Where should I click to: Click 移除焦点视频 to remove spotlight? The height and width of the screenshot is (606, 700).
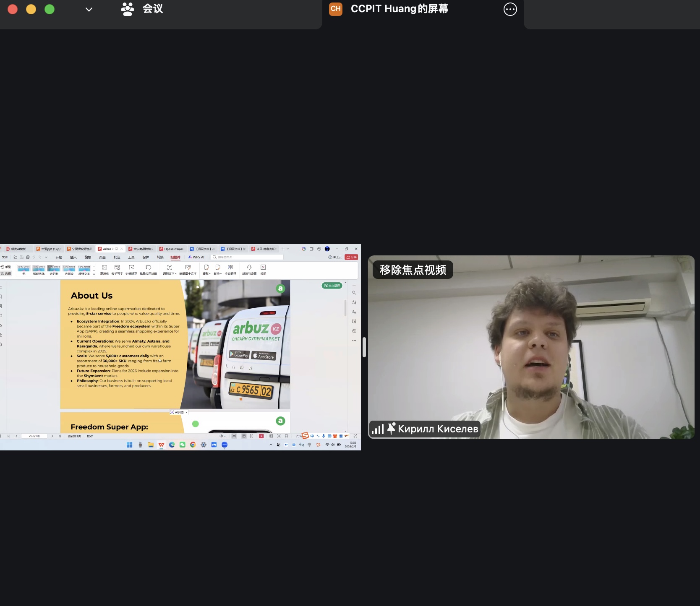413,270
